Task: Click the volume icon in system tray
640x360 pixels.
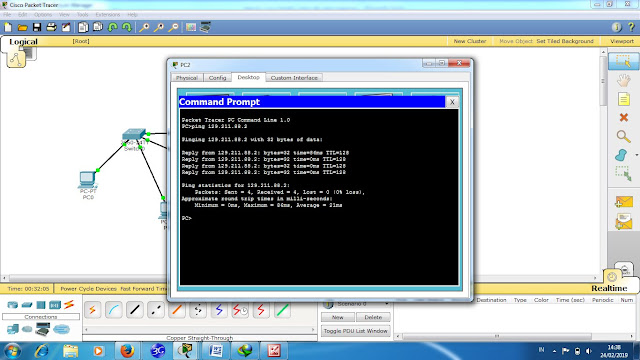Action: (589, 351)
